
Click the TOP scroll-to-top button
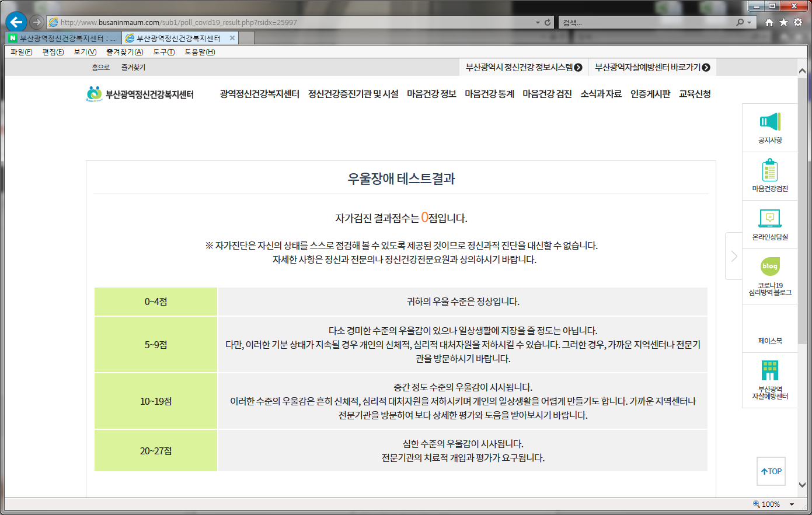point(771,471)
